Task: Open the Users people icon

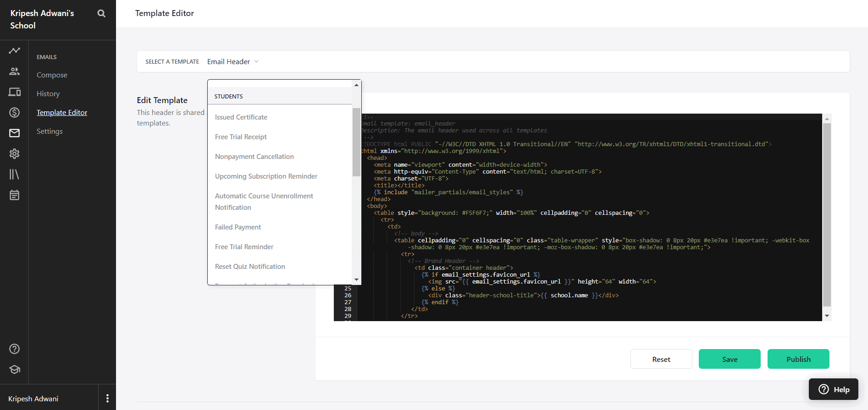Action: [x=14, y=71]
